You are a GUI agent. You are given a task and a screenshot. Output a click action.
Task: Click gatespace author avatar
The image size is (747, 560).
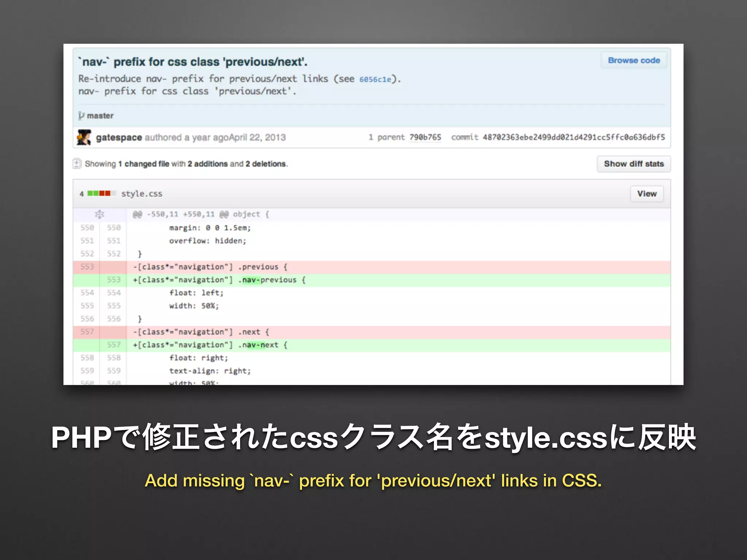(84, 137)
